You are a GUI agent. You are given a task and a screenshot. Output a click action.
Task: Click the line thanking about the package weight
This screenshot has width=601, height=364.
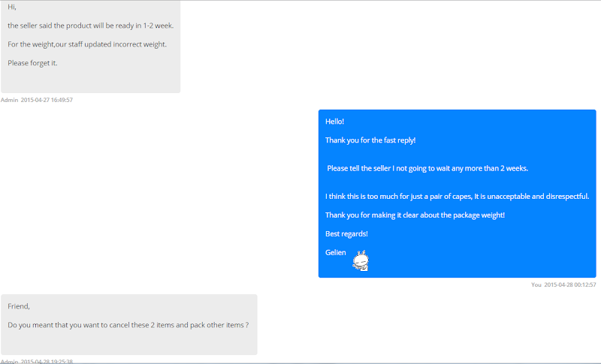pos(415,215)
